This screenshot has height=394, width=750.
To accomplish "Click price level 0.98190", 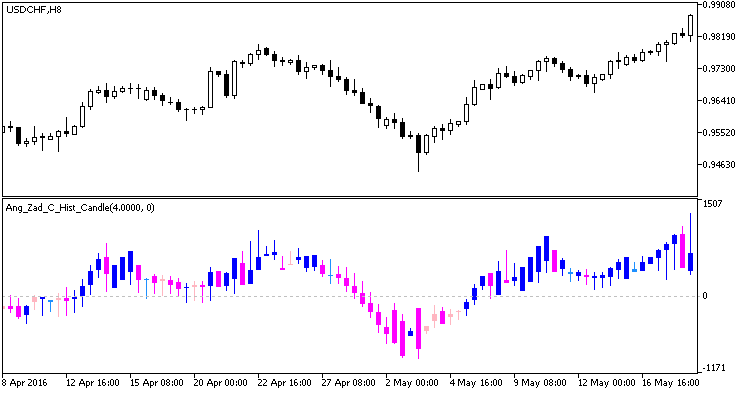I will coord(718,37).
